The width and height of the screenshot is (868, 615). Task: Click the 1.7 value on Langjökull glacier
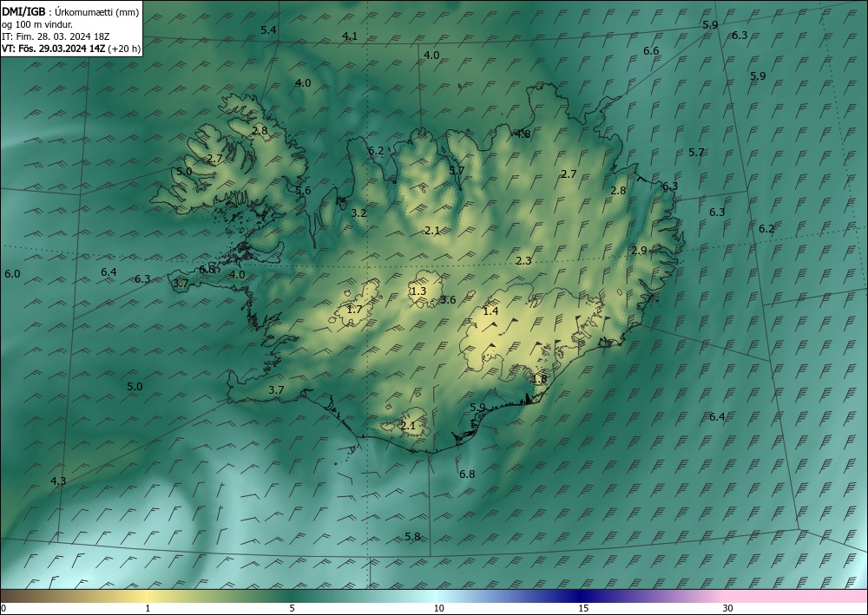click(x=354, y=309)
